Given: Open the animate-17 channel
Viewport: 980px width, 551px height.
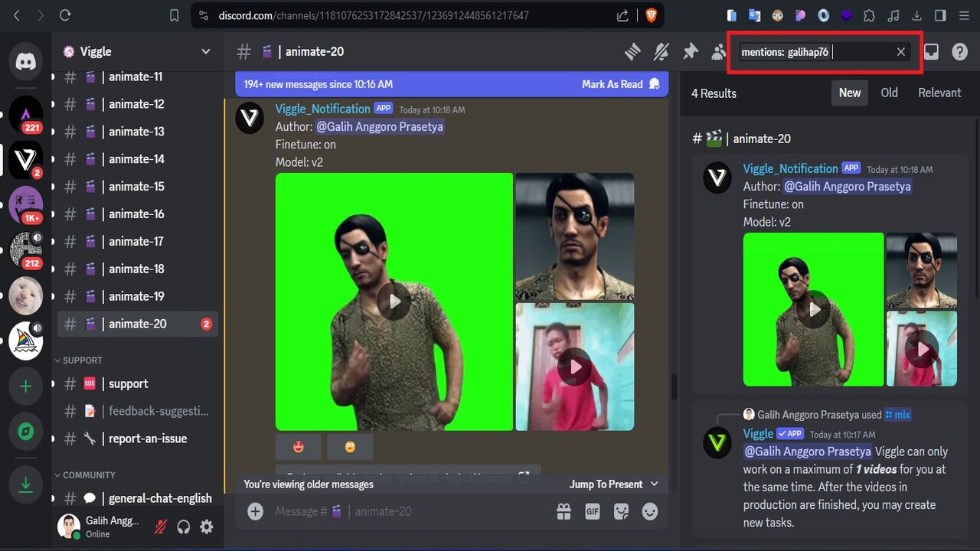Looking at the screenshot, I should 137,242.
